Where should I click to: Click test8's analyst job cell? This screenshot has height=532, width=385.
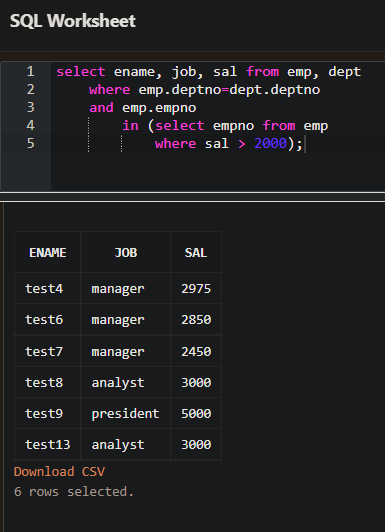tap(126, 382)
